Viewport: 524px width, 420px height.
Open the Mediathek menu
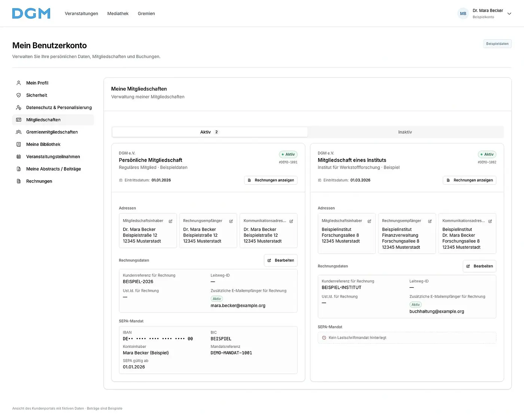pyautogui.click(x=118, y=13)
